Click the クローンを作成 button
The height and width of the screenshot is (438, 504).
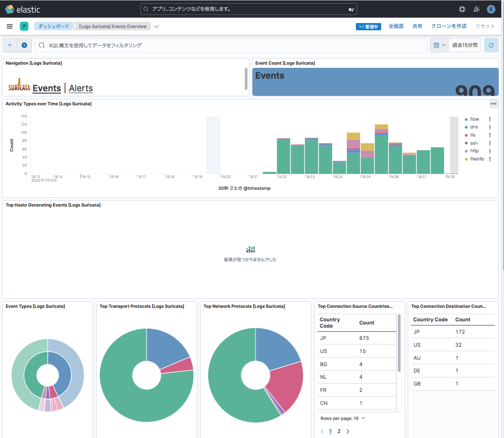click(448, 26)
